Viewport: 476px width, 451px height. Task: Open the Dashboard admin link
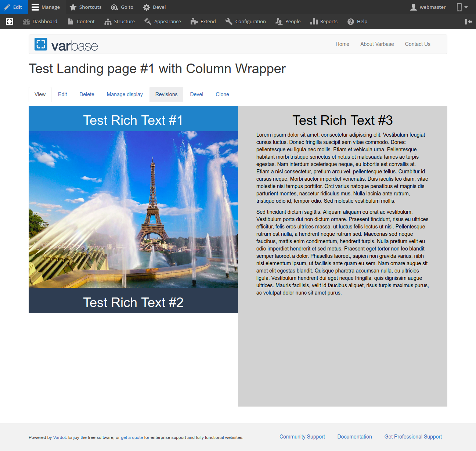(40, 22)
